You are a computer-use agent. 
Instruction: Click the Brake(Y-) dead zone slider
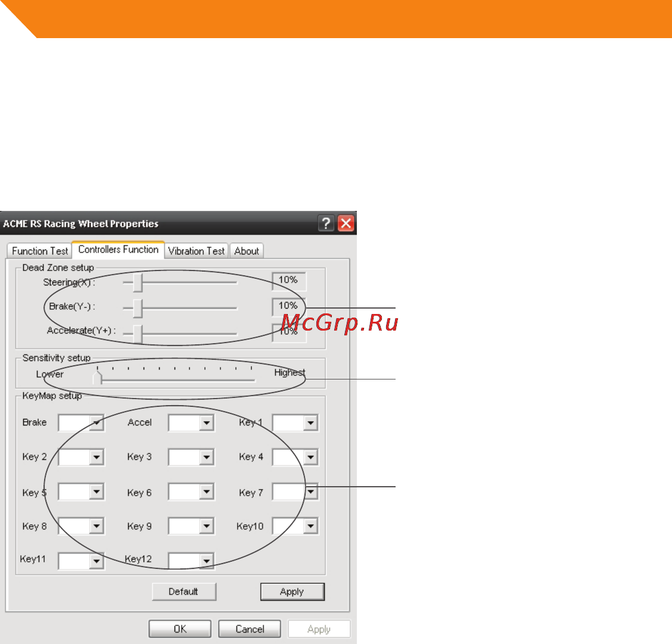180,308
